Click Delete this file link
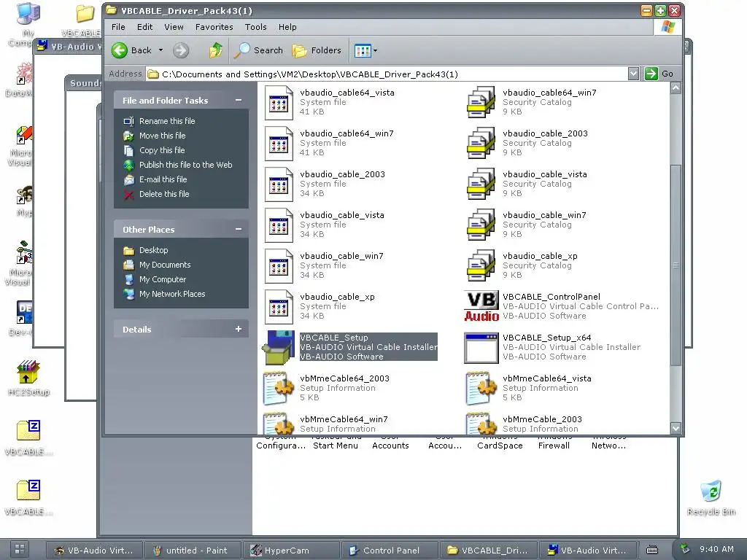The image size is (747, 560). 164,194
